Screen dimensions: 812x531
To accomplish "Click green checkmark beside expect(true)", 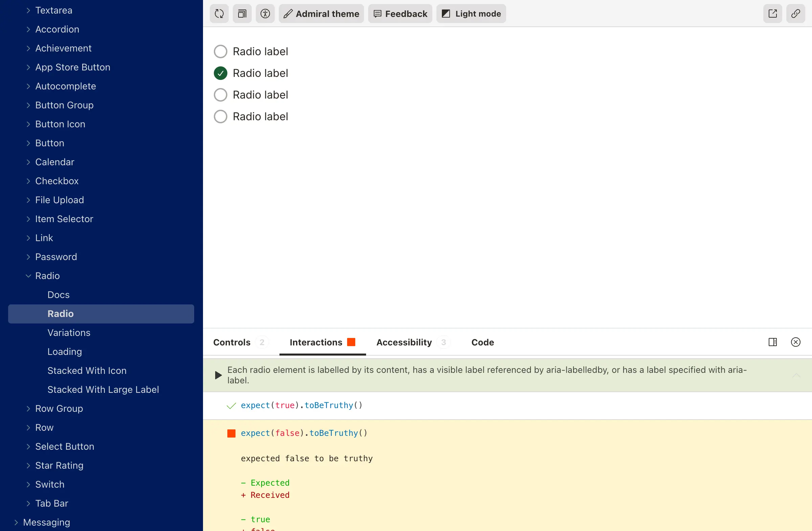I will (231, 406).
